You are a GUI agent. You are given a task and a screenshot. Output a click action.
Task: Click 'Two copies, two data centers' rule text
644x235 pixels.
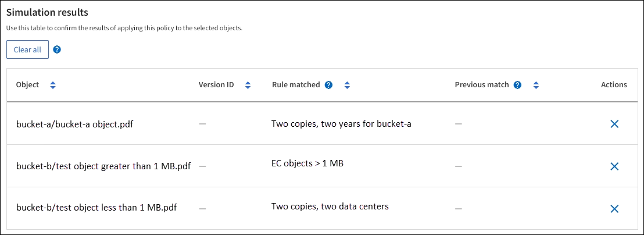click(x=330, y=206)
